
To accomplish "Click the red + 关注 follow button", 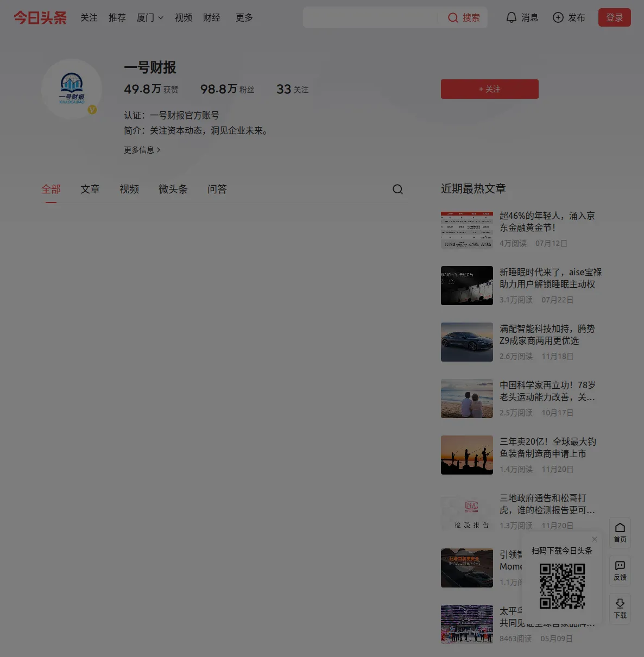I will 490,89.
